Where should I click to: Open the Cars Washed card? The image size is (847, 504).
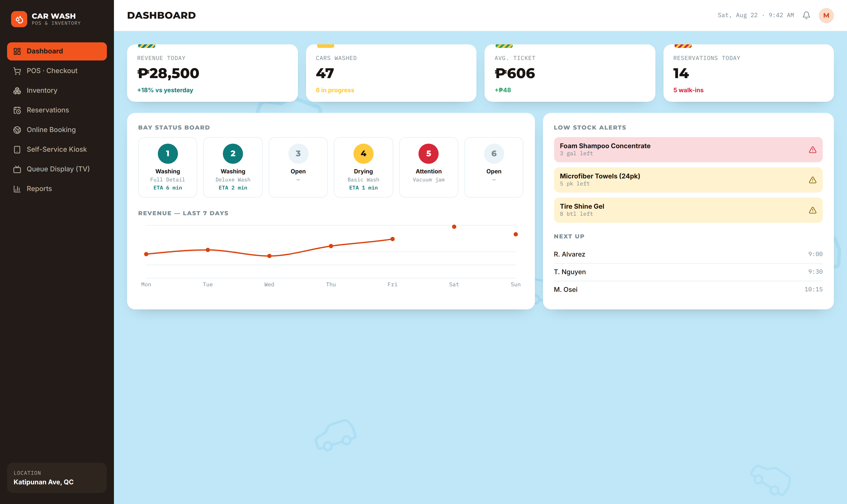(391, 73)
